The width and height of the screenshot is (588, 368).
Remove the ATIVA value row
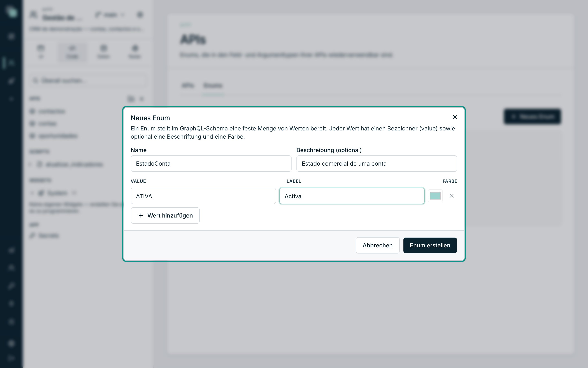click(451, 196)
